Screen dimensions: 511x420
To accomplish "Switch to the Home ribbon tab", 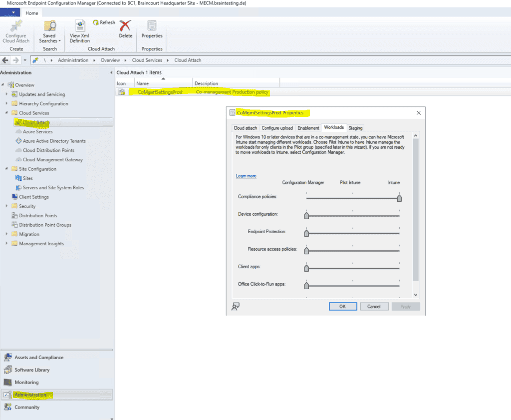I will click(x=31, y=12).
